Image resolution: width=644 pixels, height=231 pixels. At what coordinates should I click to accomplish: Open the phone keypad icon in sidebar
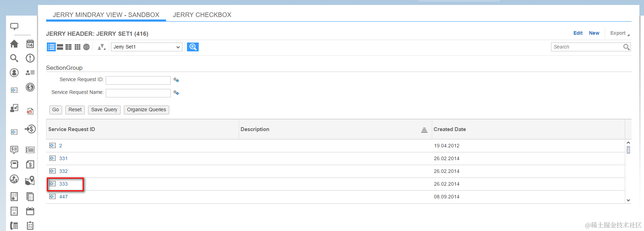(x=14, y=226)
